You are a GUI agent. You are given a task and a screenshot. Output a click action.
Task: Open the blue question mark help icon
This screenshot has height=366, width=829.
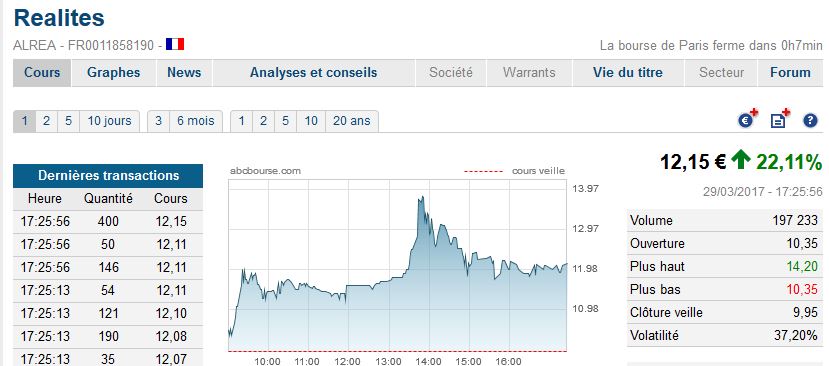[x=810, y=121]
